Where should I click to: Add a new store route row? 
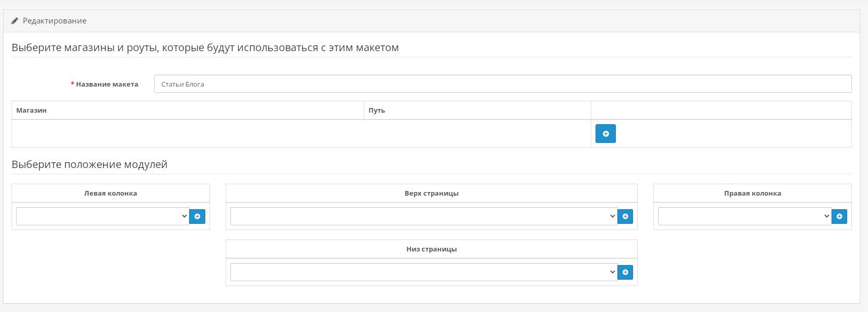[605, 134]
